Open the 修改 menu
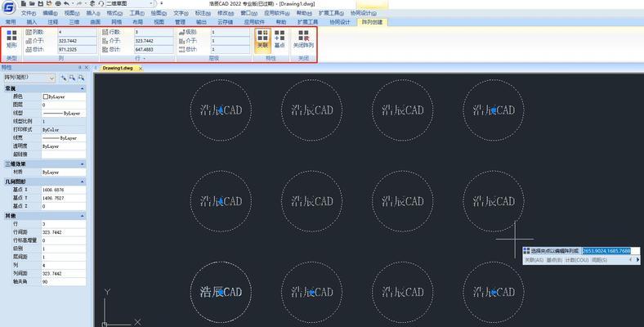This screenshot has height=327, width=644. [225, 13]
